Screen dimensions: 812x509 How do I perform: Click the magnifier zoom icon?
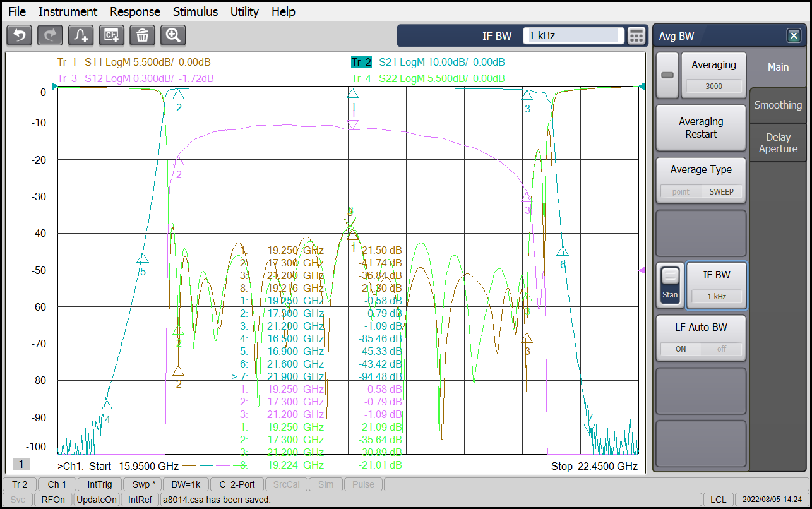(x=173, y=35)
